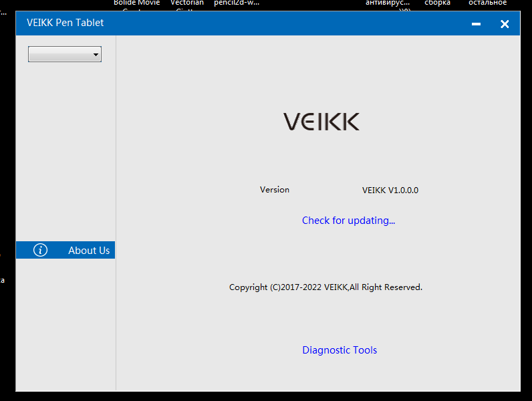This screenshot has height=401, width=532.
Task: Click the Version label
Action: pos(275,190)
